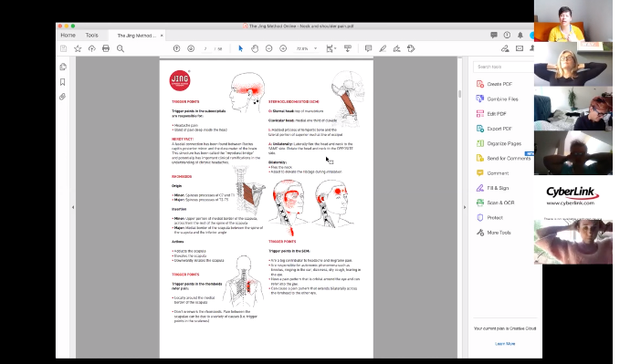Open the fit page options dropdown
This screenshot has width=620, height=364.
(x=331, y=48)
